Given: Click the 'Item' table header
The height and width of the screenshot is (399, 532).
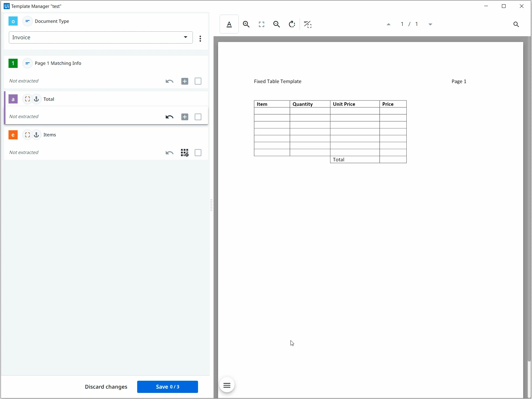Looking at the screenshot, I should click(262, 104).
